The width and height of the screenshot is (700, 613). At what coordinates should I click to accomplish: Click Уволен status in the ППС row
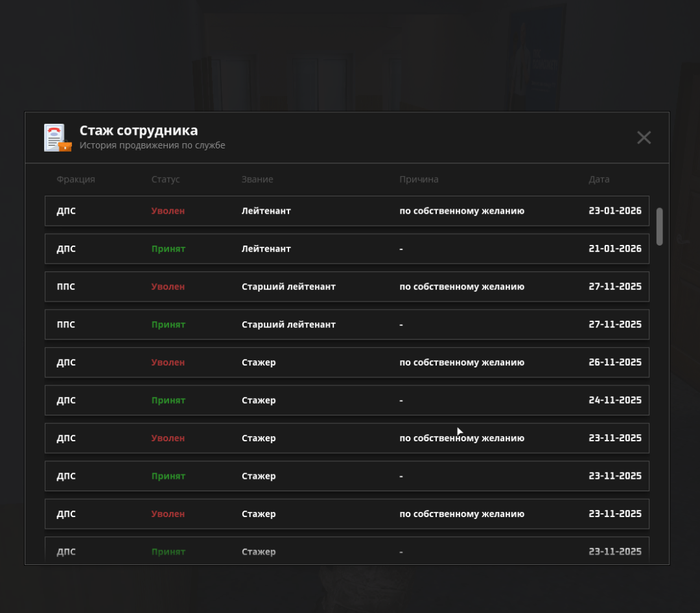point(168,287)
